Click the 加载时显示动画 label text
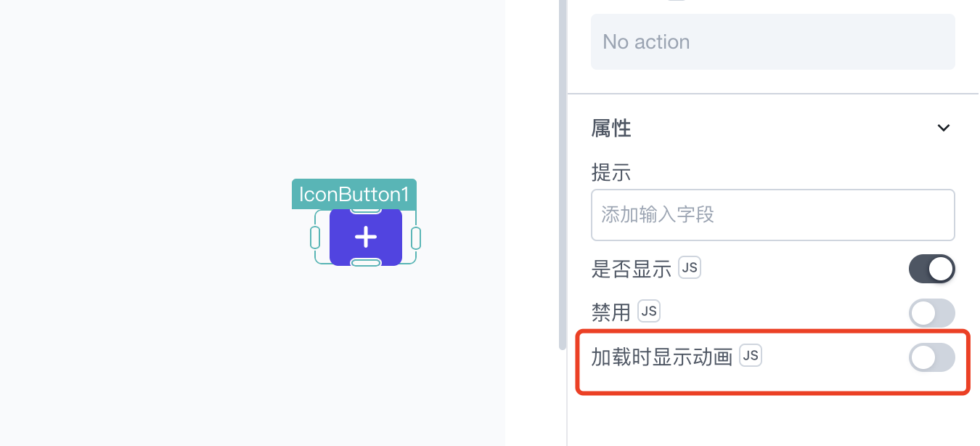The width and height of the screenshot is (980, 446). click(x=662, y=357)
